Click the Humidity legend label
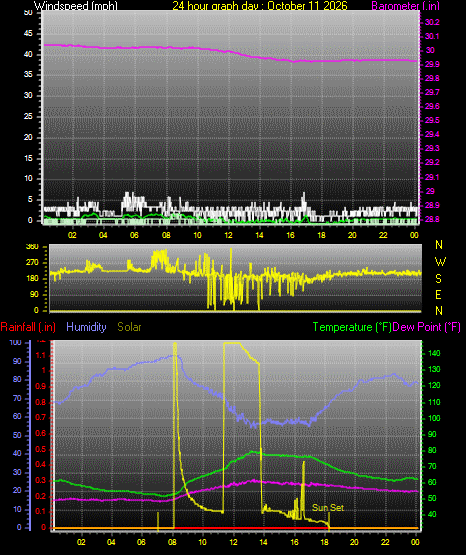 click(86, 327)
